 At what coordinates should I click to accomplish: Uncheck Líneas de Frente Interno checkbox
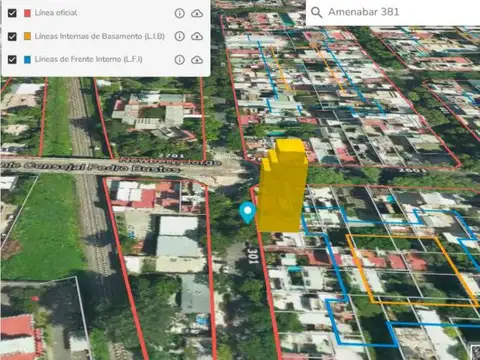pos(12,60)
